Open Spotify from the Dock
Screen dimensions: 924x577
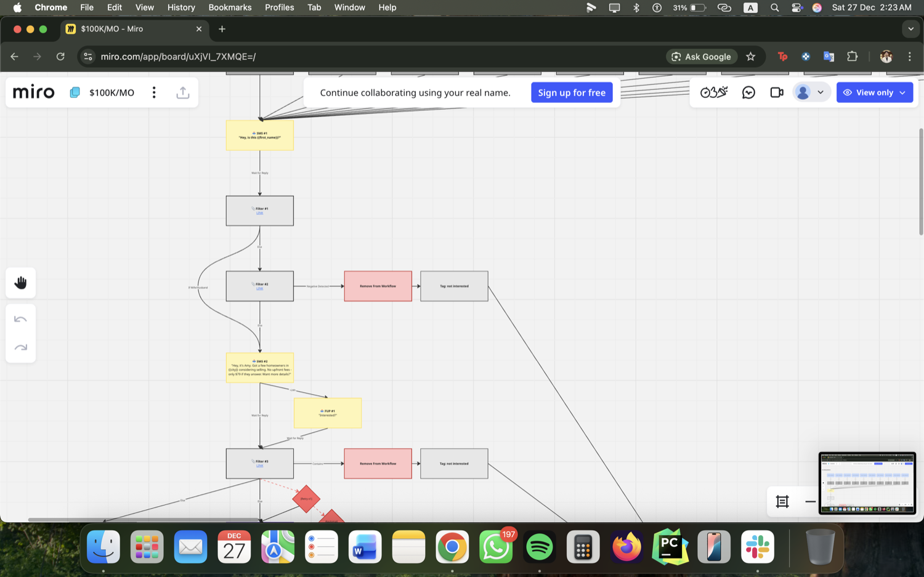coord(540,547)
